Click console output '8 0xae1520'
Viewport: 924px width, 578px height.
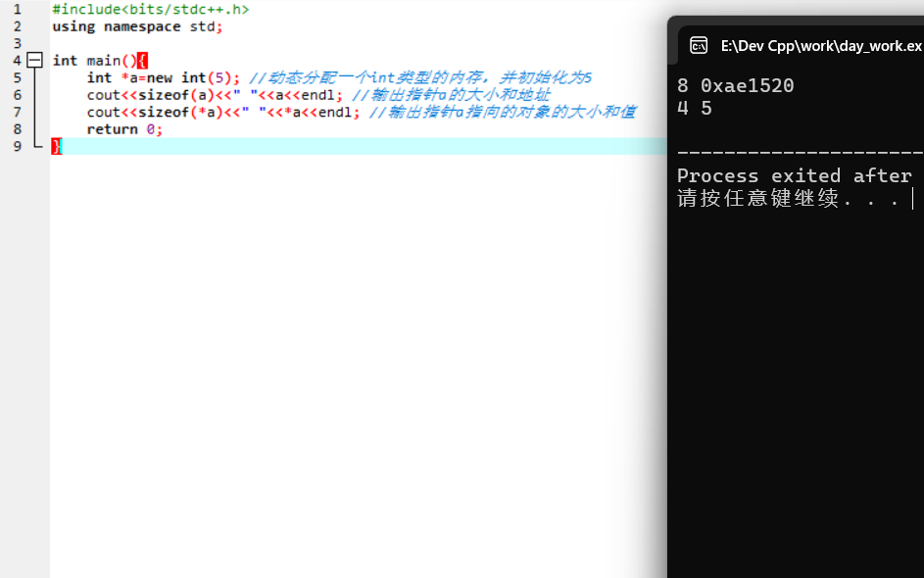point(736,86)
